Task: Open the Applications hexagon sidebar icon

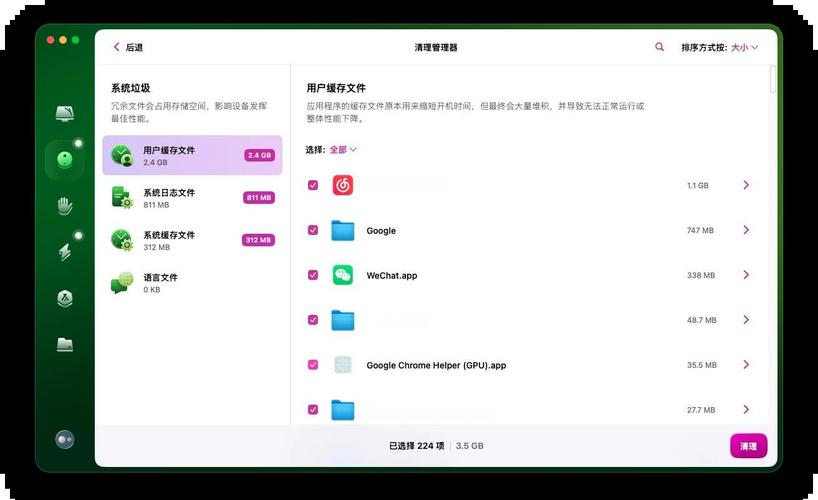Action: pos(65,298)
